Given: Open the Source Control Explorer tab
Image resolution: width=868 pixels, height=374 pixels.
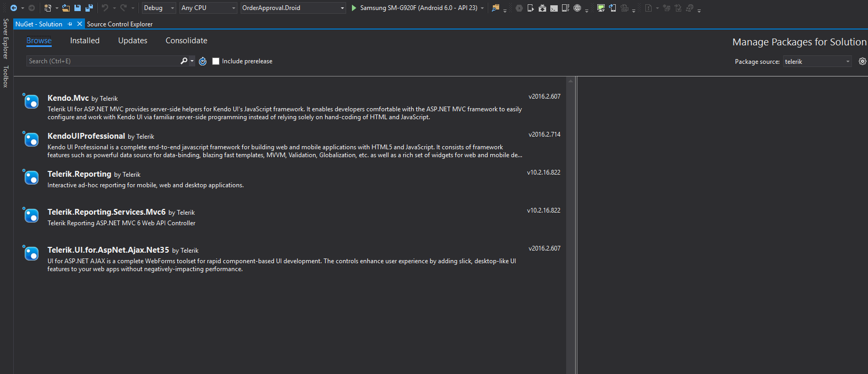Looking at the screenshot, I should 120,24.
